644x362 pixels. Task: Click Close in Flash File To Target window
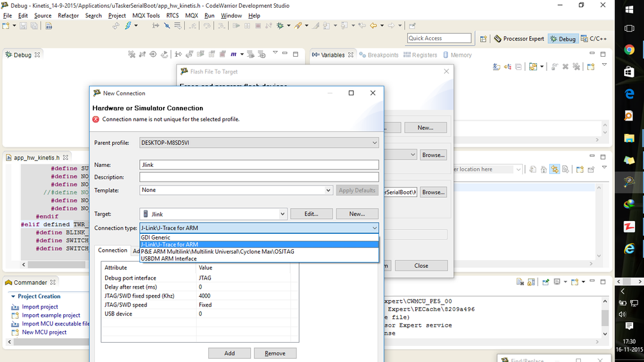pos(421,266)
